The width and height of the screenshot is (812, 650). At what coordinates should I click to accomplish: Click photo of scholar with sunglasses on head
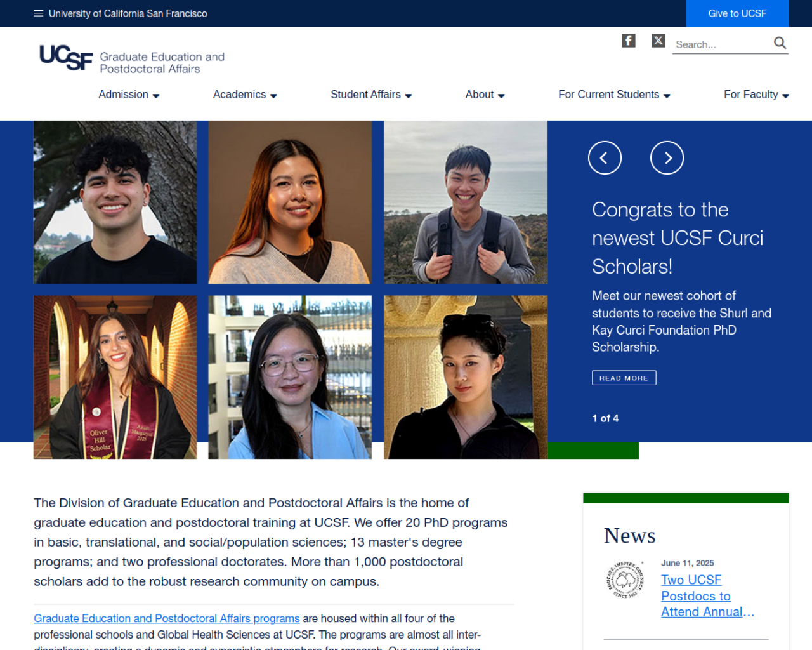point(466,377)
